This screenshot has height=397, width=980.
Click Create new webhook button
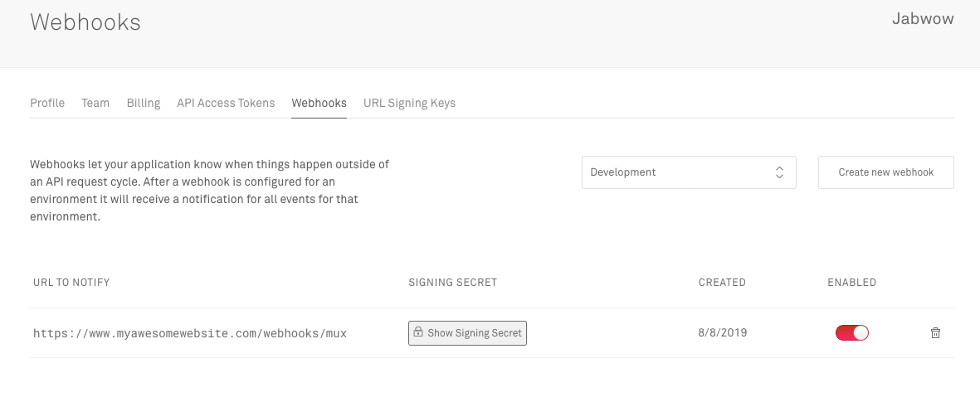click(885, 172)
